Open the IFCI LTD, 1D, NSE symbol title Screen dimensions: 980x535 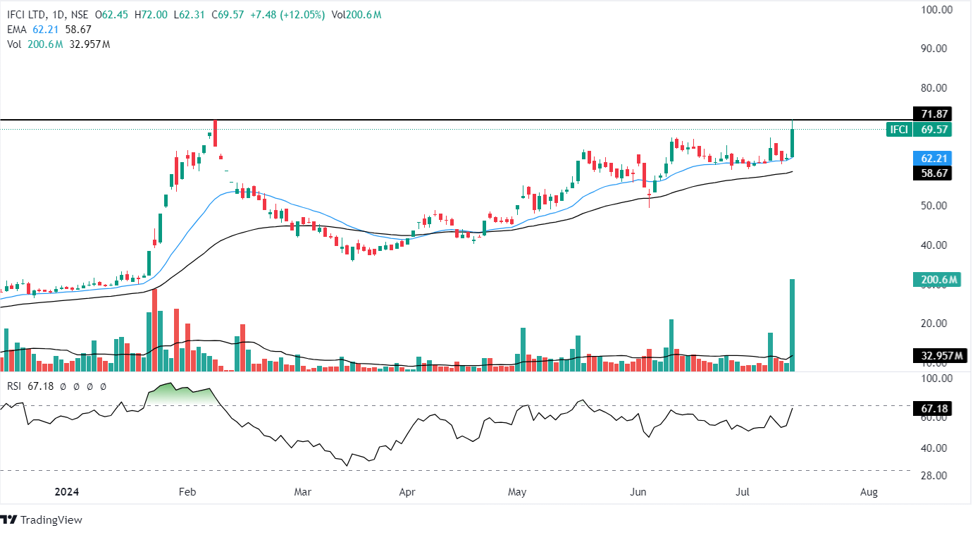[x=46, y=15]
